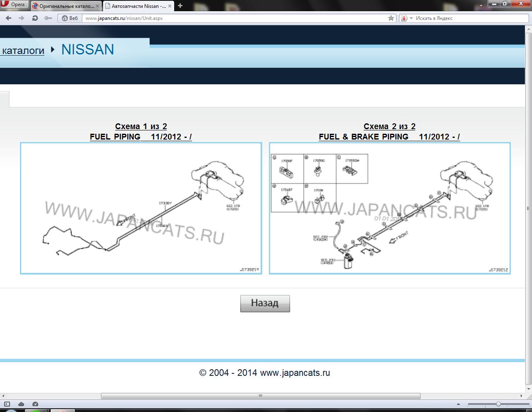Bookmark this page with the star icon

pyautogui.click(x=391, y=18)
